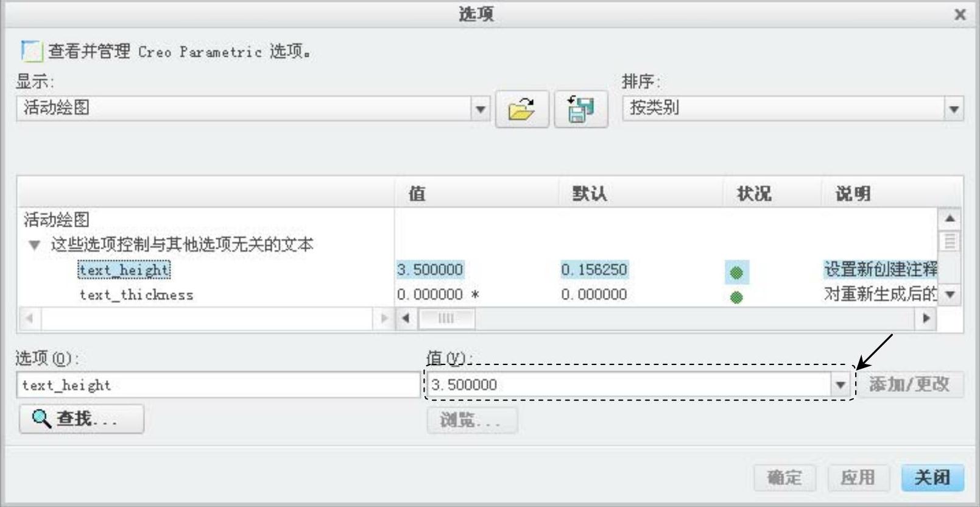Click the vertical scrollbar up arrow
The width and height of the screenshot is (980, 507).
950,218
